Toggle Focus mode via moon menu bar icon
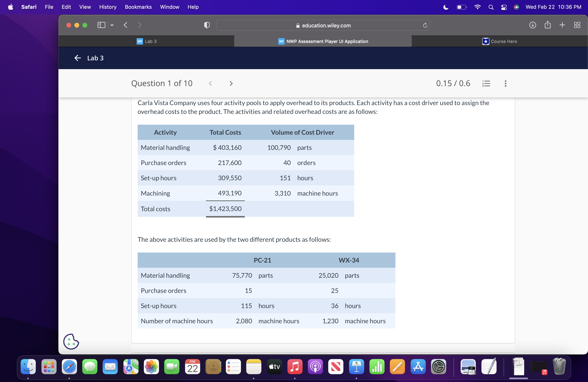This screenshot has width=588, height=382. [445, 7]
